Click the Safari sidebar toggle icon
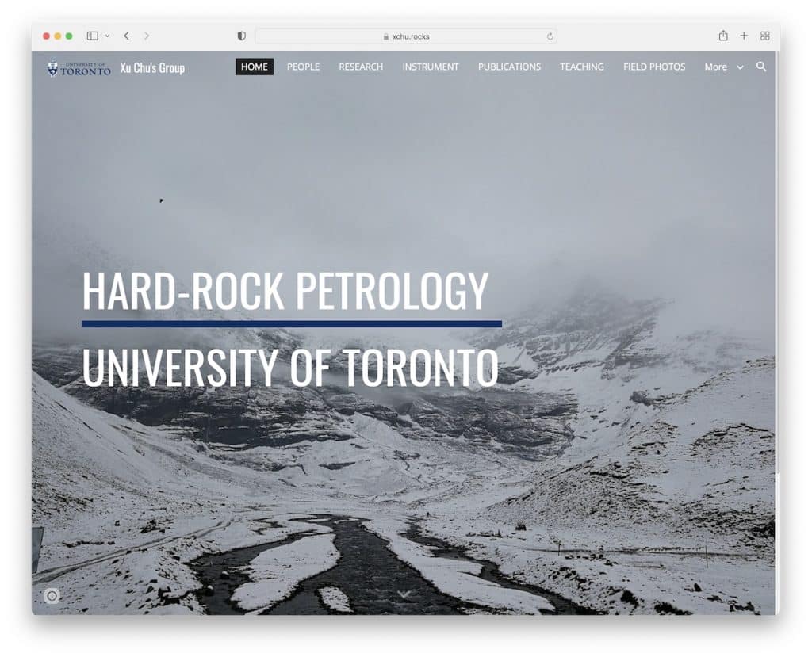812x657 pixels. 93,36
